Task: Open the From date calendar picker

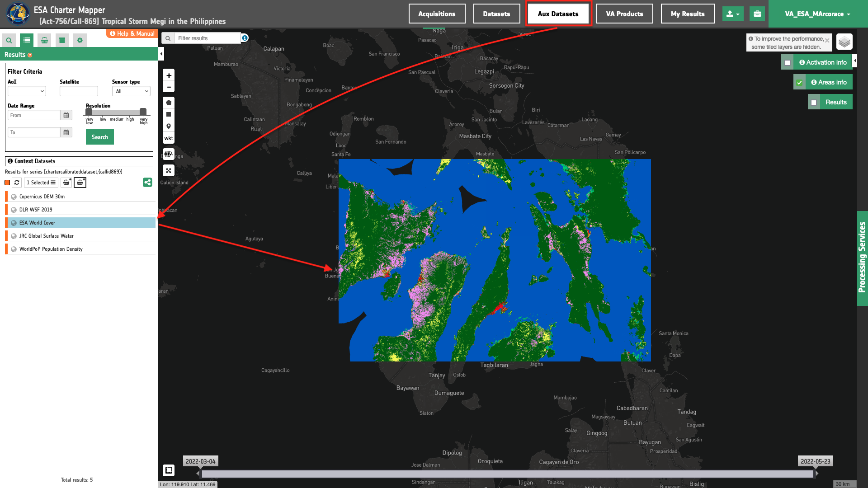Action: coord(66,115)
